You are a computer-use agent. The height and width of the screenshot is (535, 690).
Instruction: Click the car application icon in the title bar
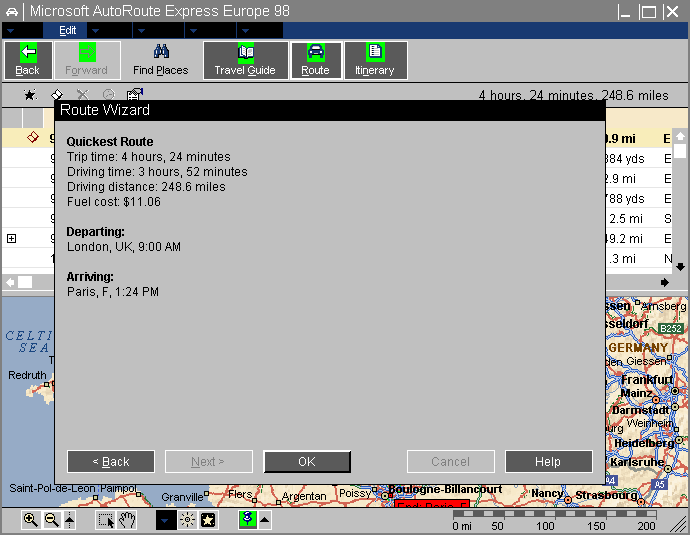click(x=12, y=12)
